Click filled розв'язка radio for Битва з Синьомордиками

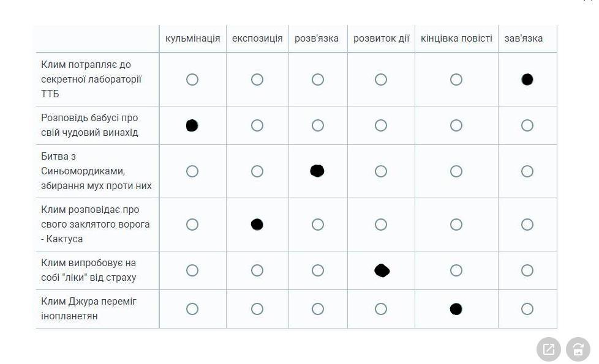click(x=317, y=171)
